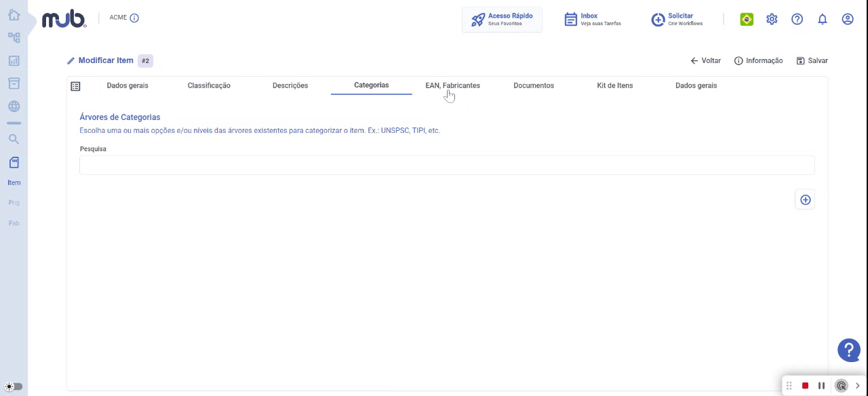Image resolution: width=868 pixels, height=396 pixels.
Task: Open the chart reports icon in the sidebar
Action: pos(14,60)
